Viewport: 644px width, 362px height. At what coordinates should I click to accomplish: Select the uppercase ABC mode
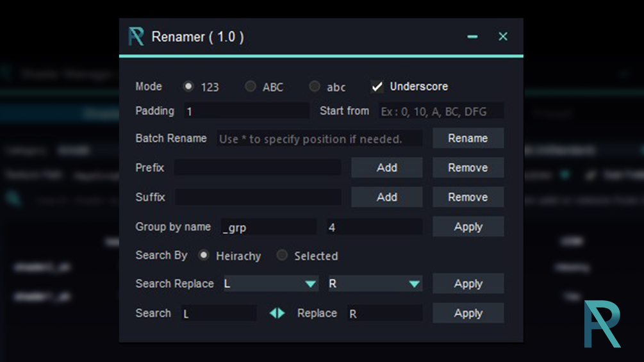(251, 86)
